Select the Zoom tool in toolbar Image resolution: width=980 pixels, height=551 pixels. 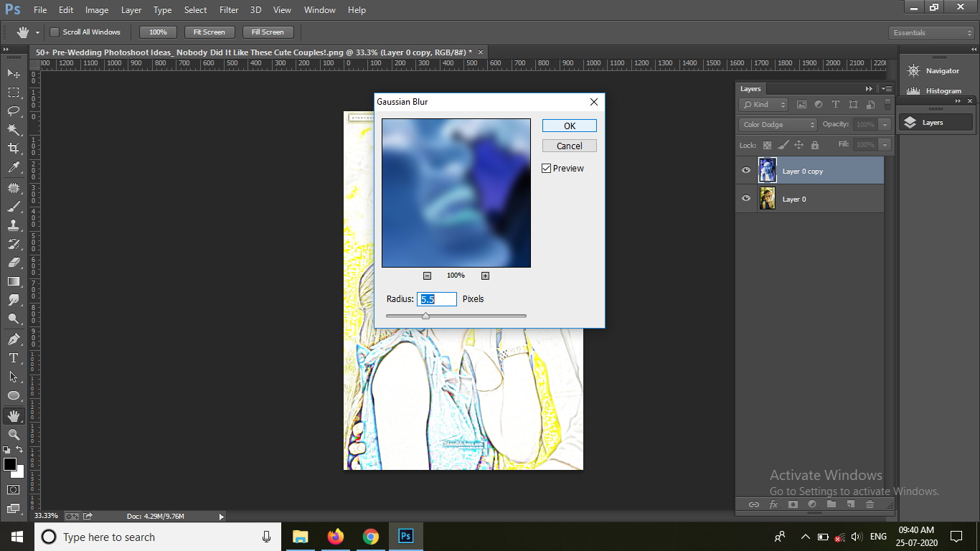(x=14, y=435)
